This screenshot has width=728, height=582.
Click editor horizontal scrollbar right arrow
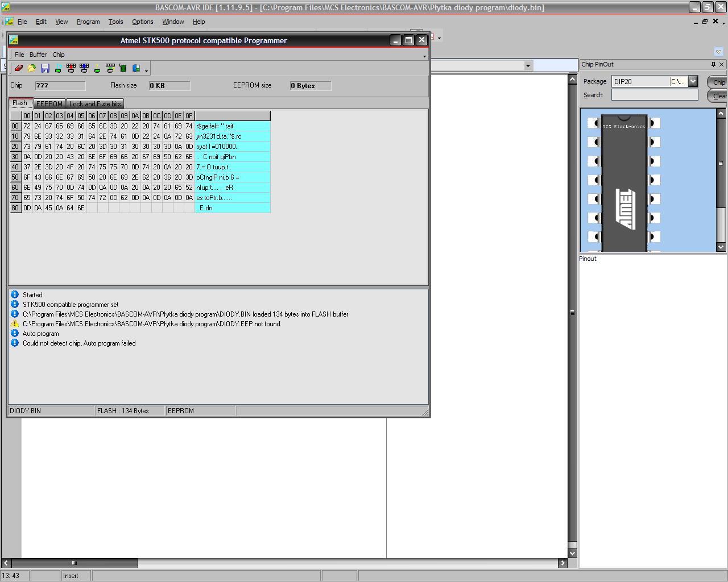click(562, 563)
